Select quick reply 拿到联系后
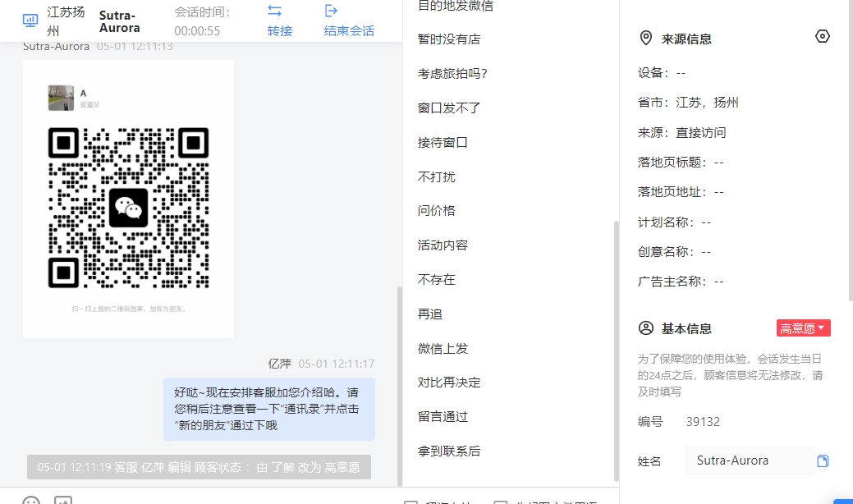 (x=449, y=451)
